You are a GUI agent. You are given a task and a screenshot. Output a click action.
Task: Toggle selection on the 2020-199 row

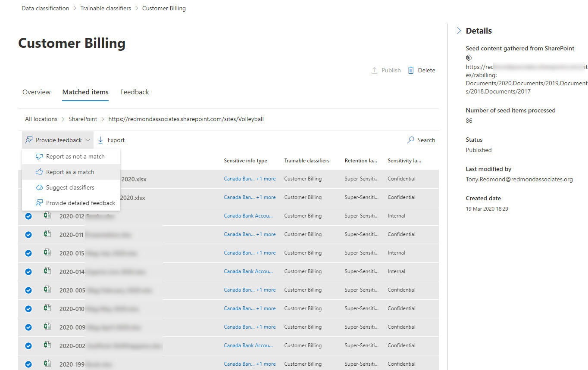click(x=28, y=364)
